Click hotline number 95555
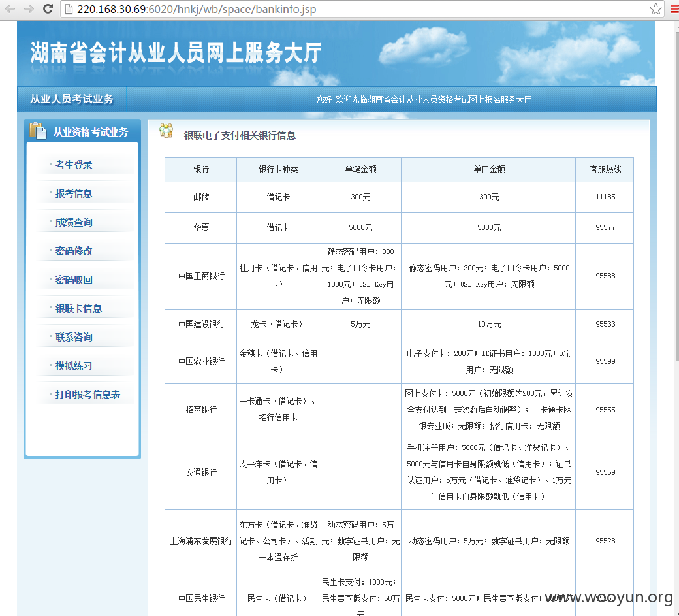Viewport: 679px width, 616px height. tap(605, 410)
